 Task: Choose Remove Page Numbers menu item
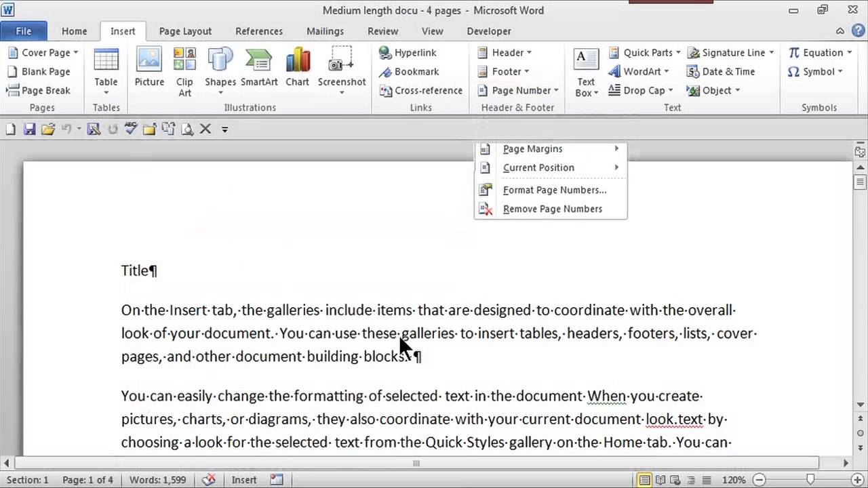coord(551,209)
